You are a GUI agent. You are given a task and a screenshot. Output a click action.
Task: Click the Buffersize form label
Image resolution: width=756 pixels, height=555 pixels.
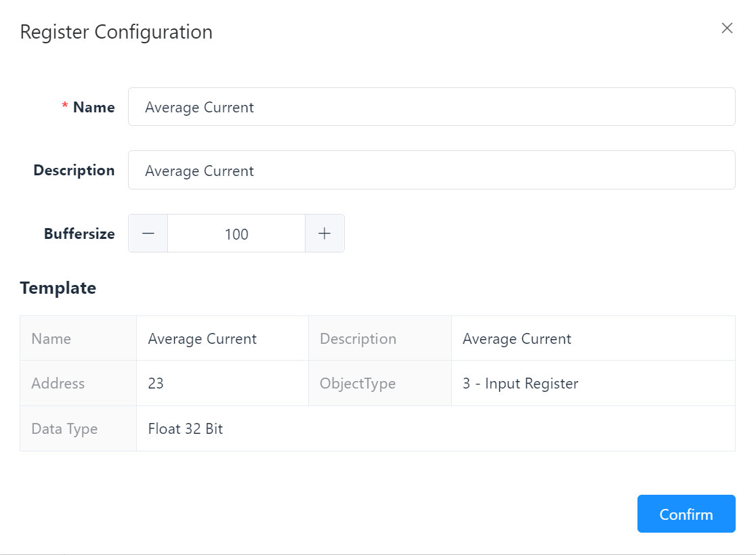(79, 234)
